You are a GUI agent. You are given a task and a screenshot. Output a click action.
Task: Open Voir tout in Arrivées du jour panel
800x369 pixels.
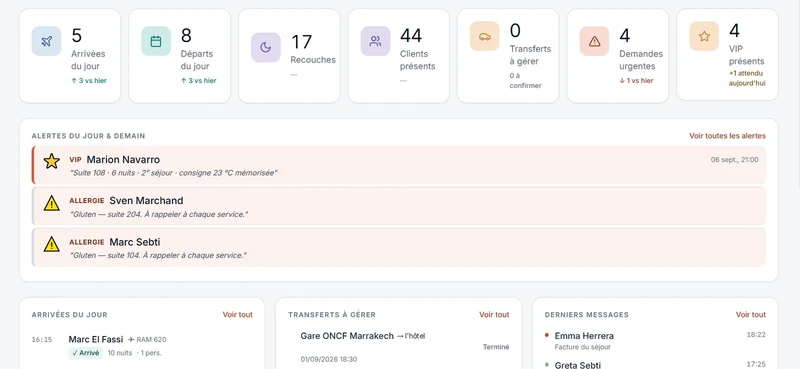pyautogui.click(x=237, y=314)
